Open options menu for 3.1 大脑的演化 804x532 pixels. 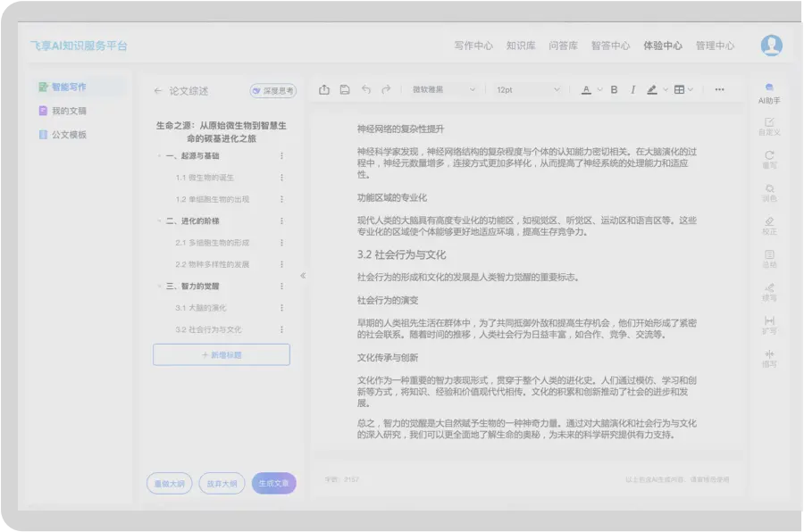tap(281, 308)
